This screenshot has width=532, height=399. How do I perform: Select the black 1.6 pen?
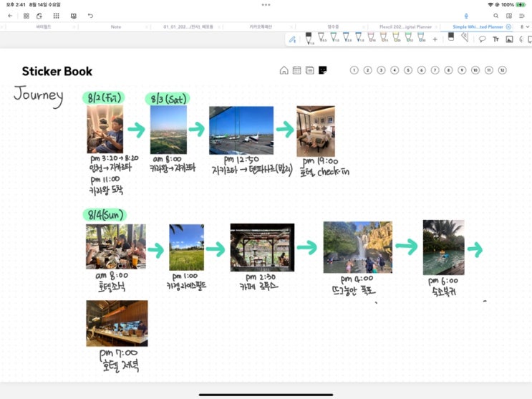click(x=309, y=39)
